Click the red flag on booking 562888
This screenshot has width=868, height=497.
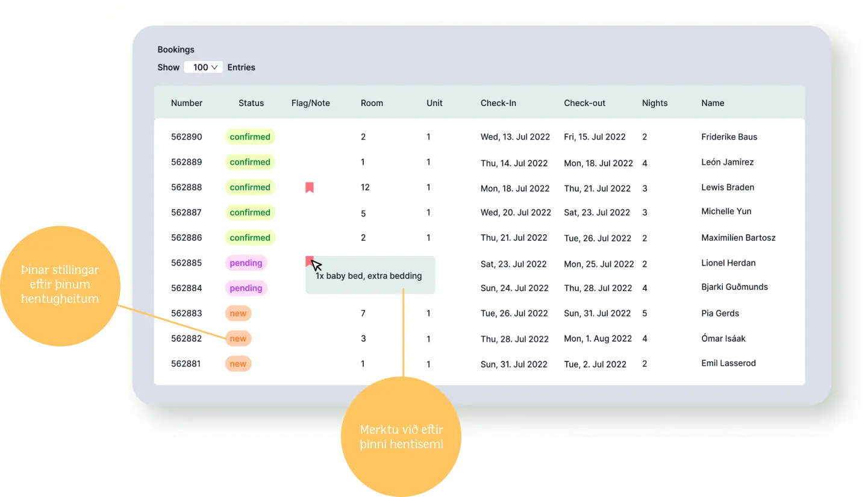[309, 187]
